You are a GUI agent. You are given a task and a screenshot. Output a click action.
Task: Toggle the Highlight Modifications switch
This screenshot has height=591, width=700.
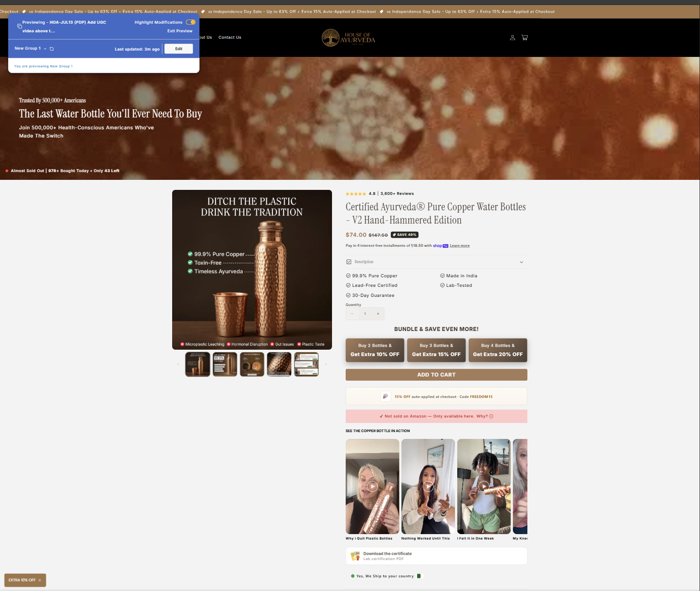pos(190,22)
